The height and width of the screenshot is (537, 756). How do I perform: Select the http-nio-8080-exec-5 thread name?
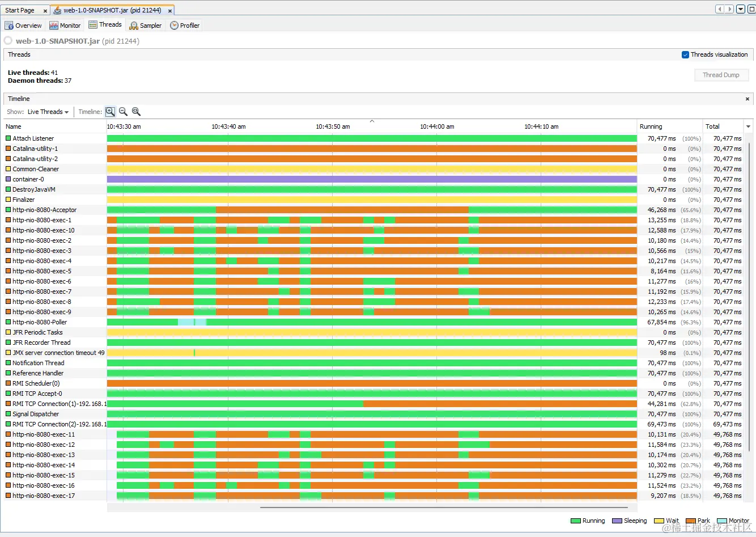(42, 271)
